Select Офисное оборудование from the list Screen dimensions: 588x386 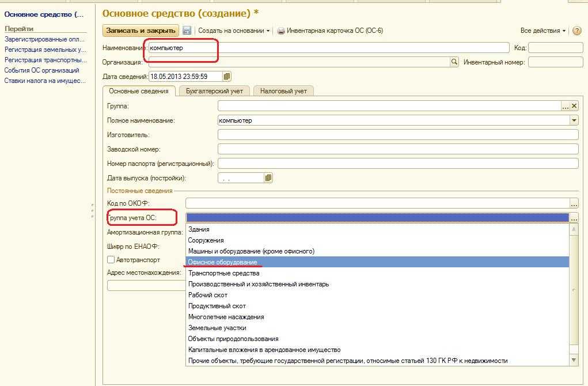[223, 262]
